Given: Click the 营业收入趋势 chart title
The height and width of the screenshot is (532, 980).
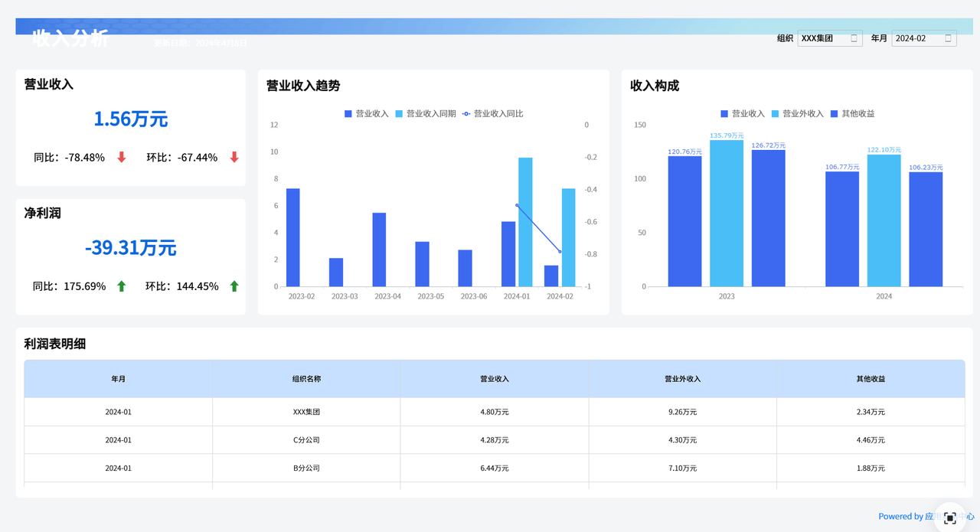Looking at the screenshot, I should [x=303, y=86].
